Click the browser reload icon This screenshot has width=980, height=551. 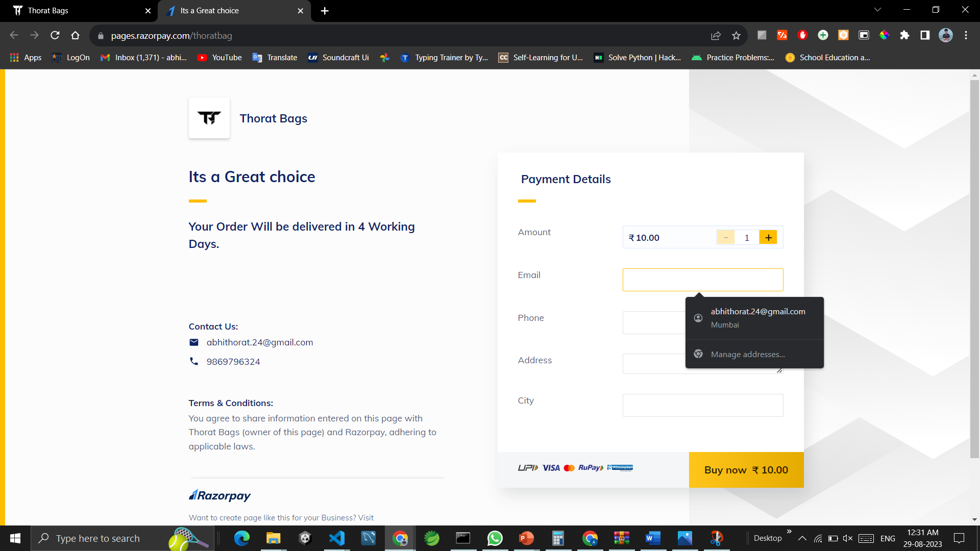tap(55, 35)
